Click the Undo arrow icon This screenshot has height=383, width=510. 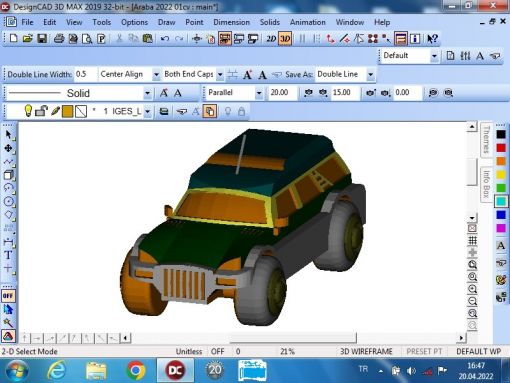click(x=165, y=39)
